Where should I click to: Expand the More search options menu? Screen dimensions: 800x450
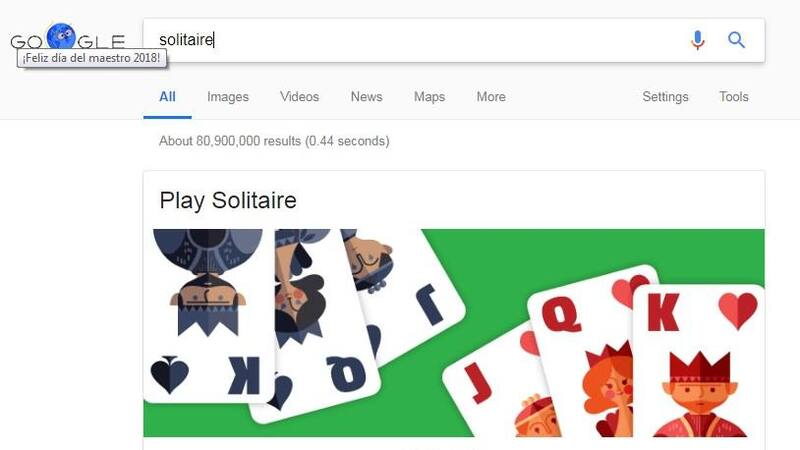coord(491,96)
